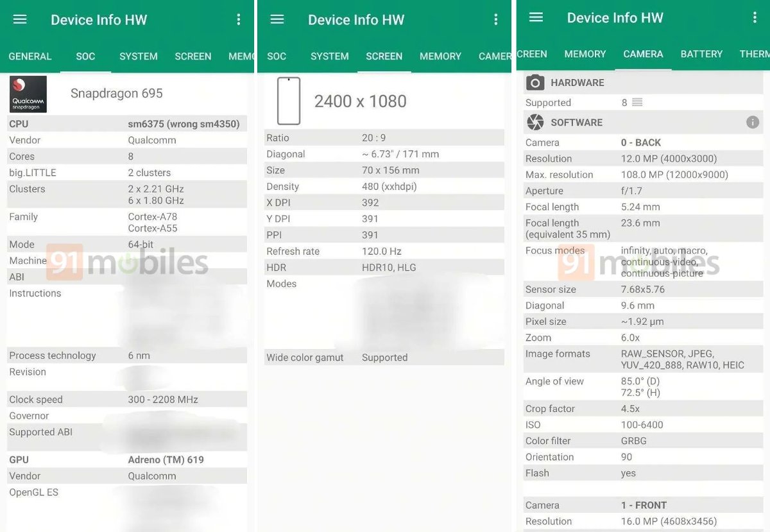Tap X DPI value 392
Image resolution: width=770 pixels, height=532 pixels.
coord(370,203)
